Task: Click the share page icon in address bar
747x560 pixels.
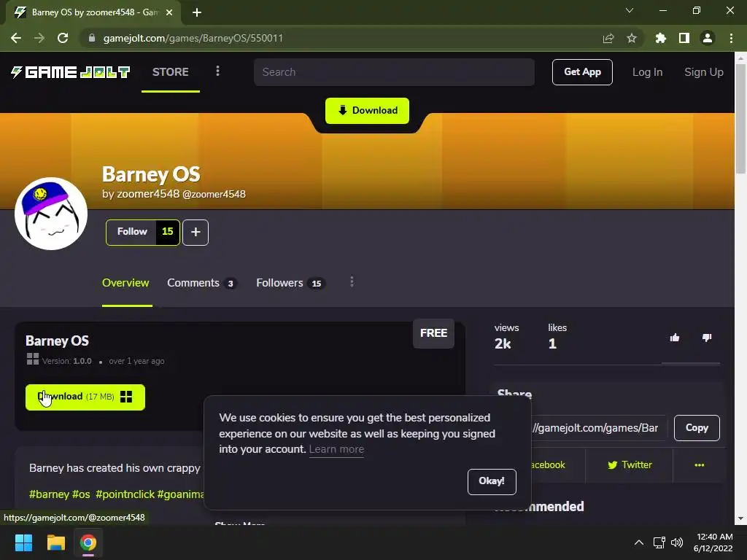Action: click(x=608, y=38)
